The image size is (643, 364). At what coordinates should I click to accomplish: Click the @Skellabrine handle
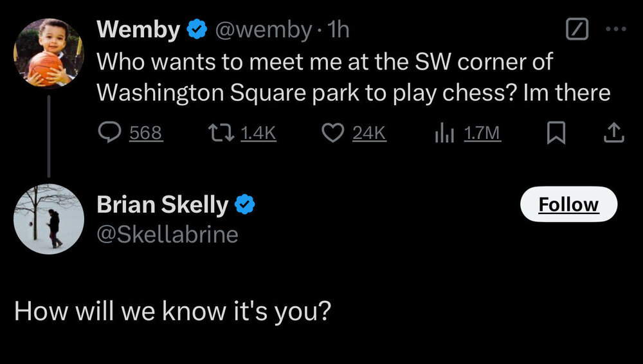point(167,234)
